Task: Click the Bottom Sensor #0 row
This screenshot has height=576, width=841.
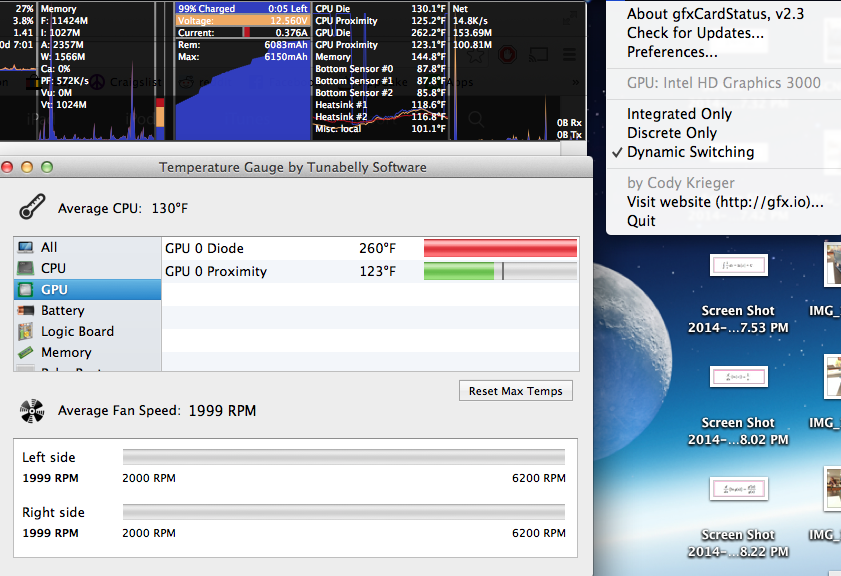Action: (x=380, y=69)
